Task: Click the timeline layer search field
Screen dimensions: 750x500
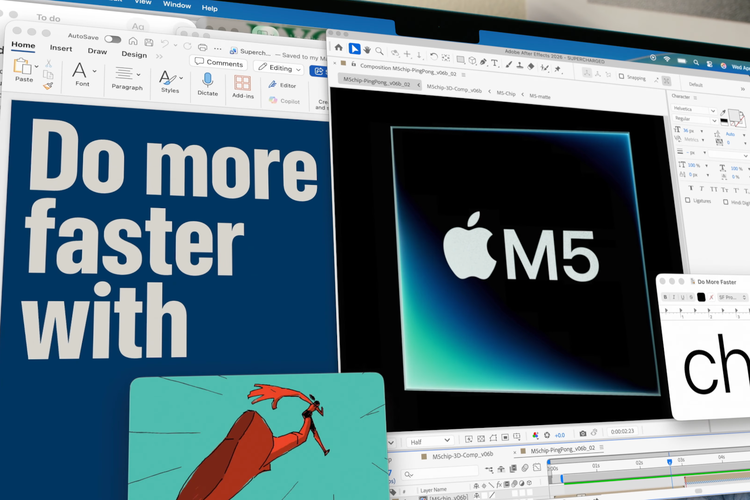Action: click(x=438, y=473)
